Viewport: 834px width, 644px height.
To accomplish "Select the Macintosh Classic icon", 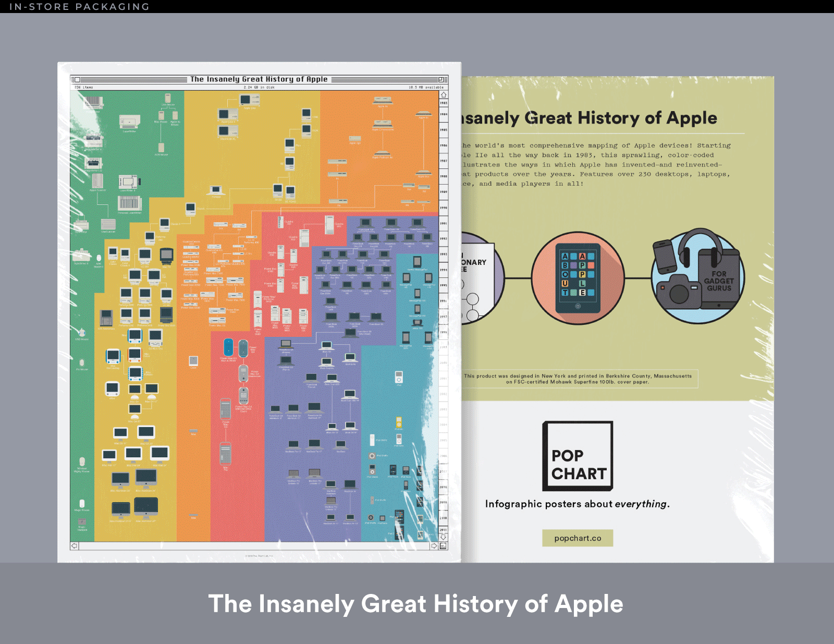I will tap(190, 209).
